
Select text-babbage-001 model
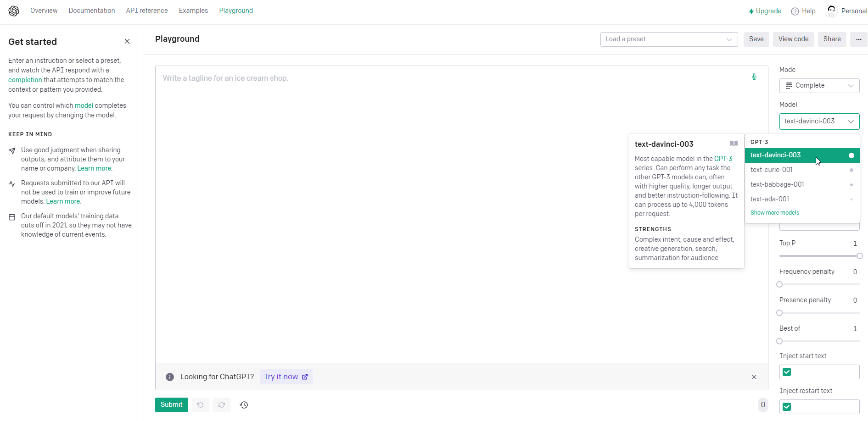(802, 185)
